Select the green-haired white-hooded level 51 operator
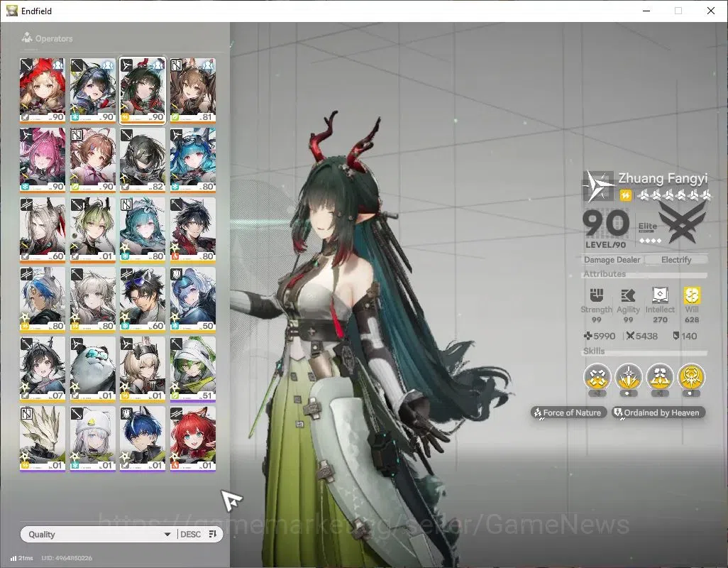Viewport: 728px width, 568px height. pos(193,368)
